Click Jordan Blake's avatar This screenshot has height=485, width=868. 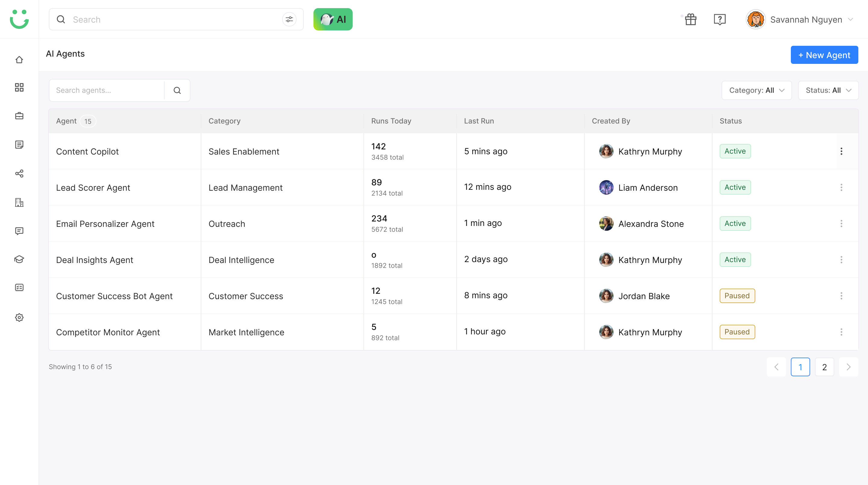coord(606,296)
